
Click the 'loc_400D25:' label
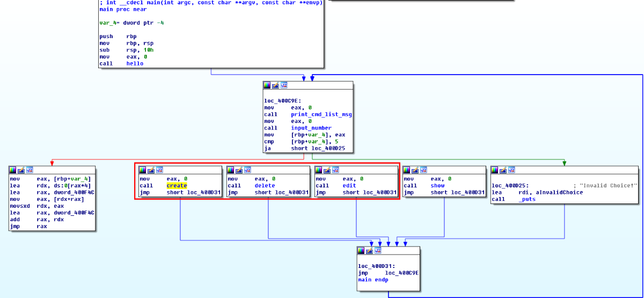coord(510,185)
